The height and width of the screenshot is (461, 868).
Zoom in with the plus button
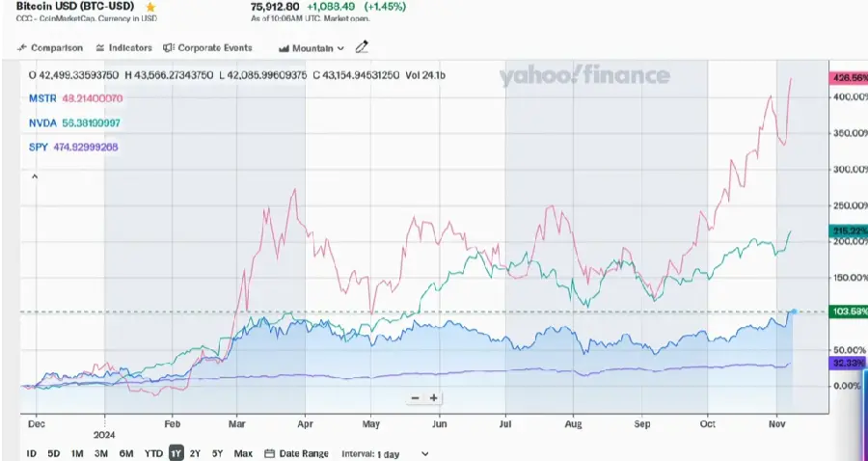(434, 398)
